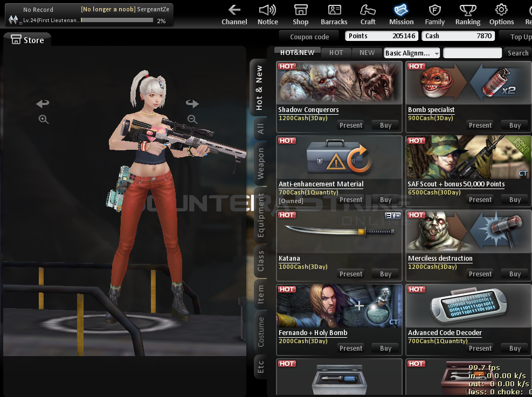Switch to the NEW filter tab
This screenshot has width=532, height=397.
point(367,53)
